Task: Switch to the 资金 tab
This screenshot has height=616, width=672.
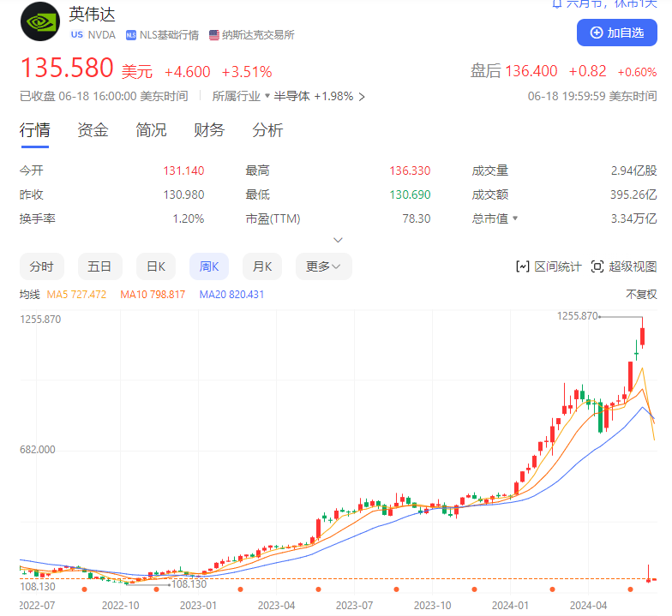Action: tap(93, 130)
